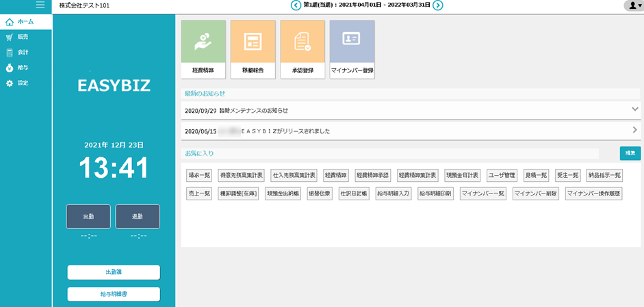This screenshot has width=644, height=307.
Task: Toggle the hamburger menu icon
Action: click(x=40, y=5)
